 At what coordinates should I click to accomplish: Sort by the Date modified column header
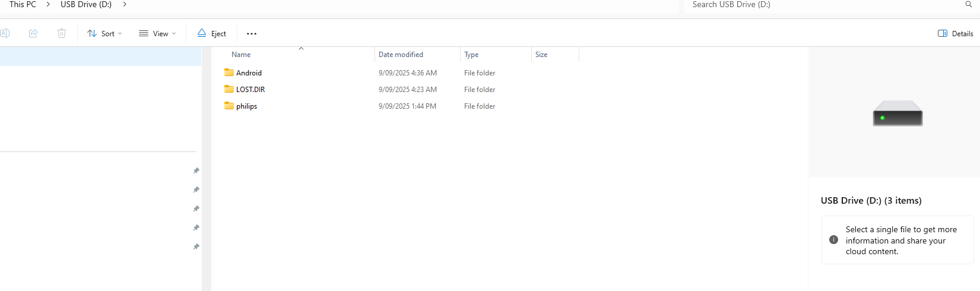tap(401, 55)
